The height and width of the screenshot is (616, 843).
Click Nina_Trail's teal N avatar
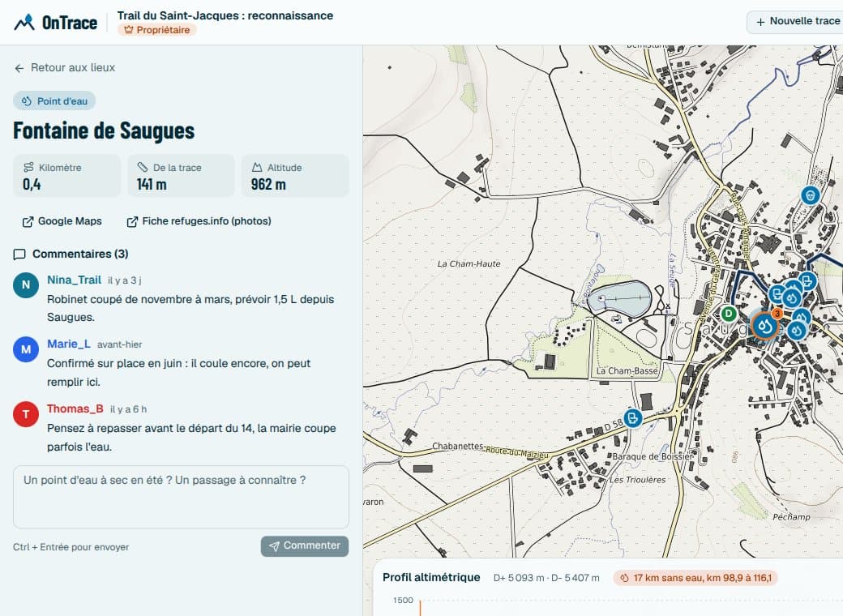click(x=26, y=284)
